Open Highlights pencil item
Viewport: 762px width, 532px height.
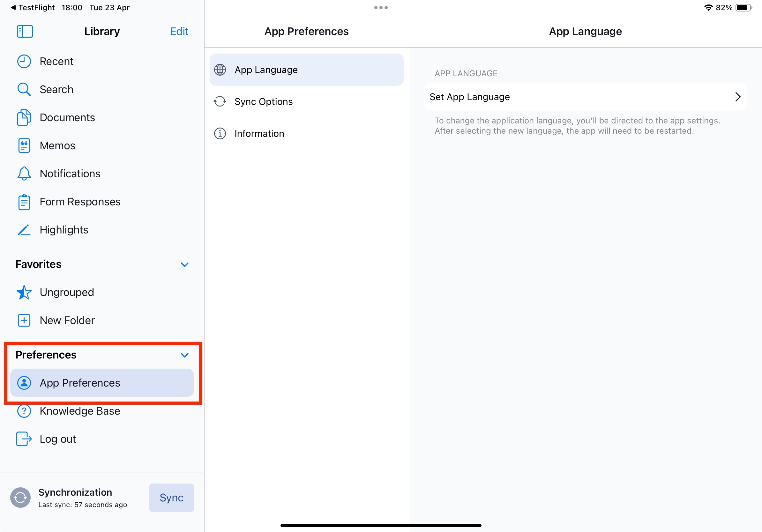64,230
